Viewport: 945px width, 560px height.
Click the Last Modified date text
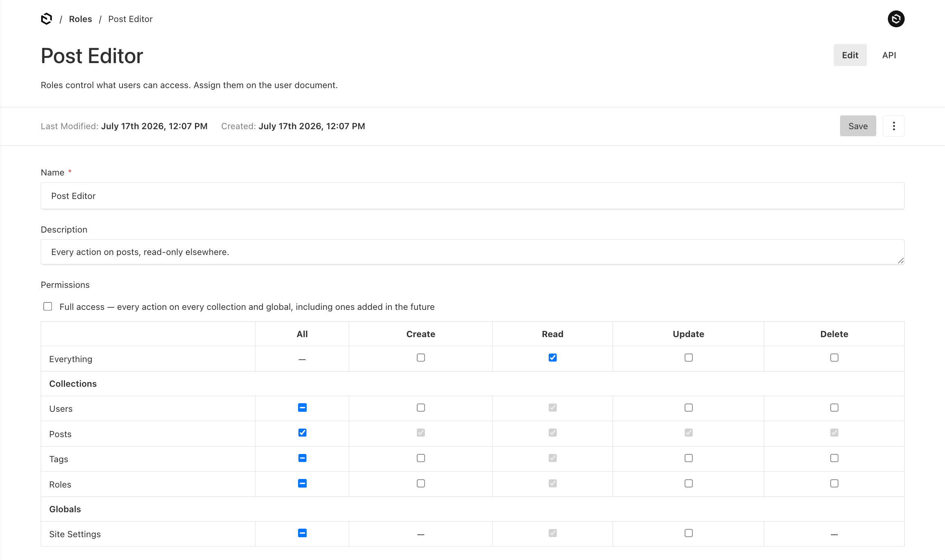pos(154,126)
